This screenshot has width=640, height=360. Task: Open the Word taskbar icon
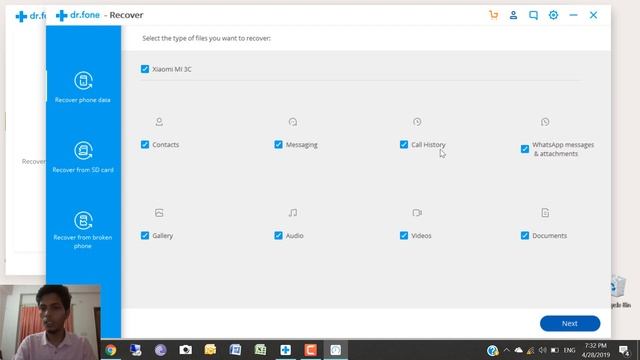pyautogui.click(x=235, y=350)
